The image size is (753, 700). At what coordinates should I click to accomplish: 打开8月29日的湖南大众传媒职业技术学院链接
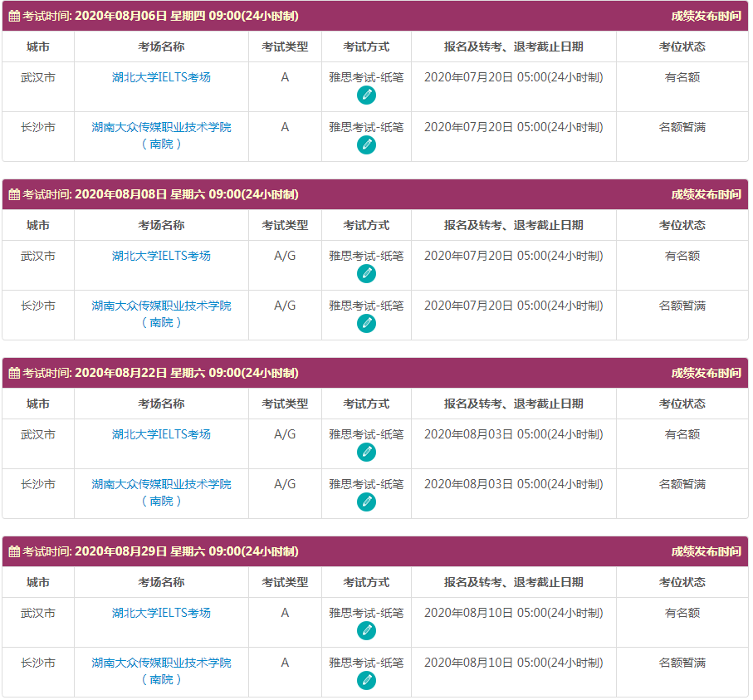point(160,661)
